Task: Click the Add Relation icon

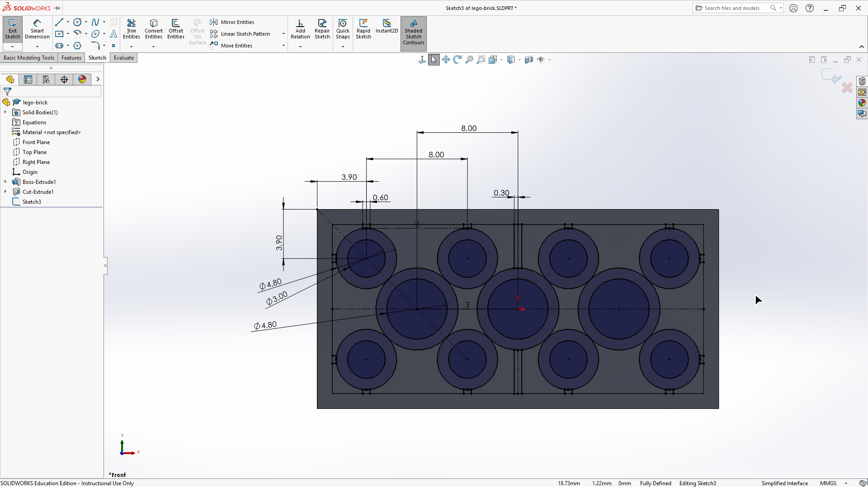Action: [300, 29]
